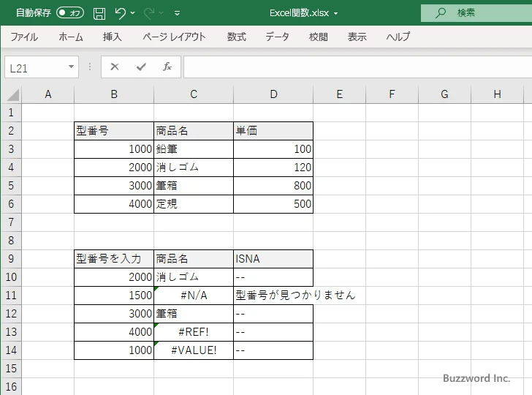This screenshot has height=395, width=532.
Task: Select the cell containing 1500
Action: (114, 296)
